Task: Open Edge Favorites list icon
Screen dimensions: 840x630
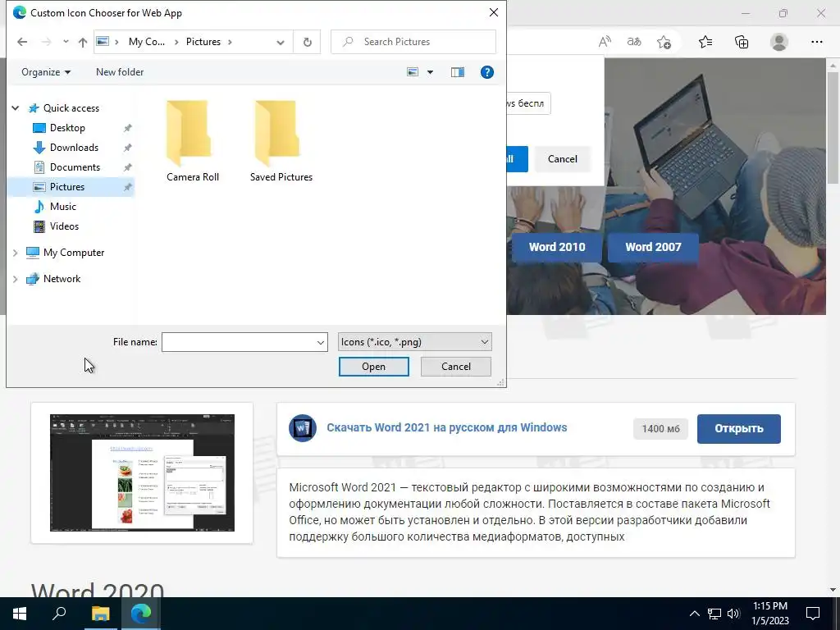Action: 705,42
